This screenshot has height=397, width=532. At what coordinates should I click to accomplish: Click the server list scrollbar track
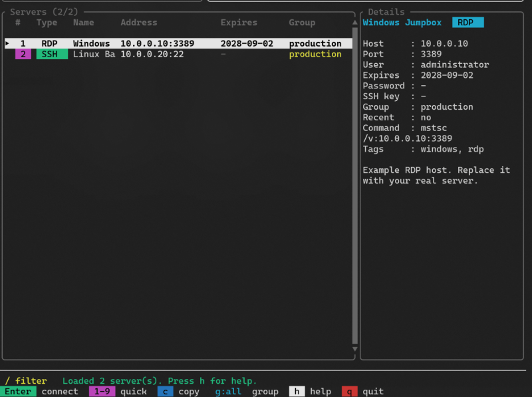pyautogui.click(x=355, y=186)
